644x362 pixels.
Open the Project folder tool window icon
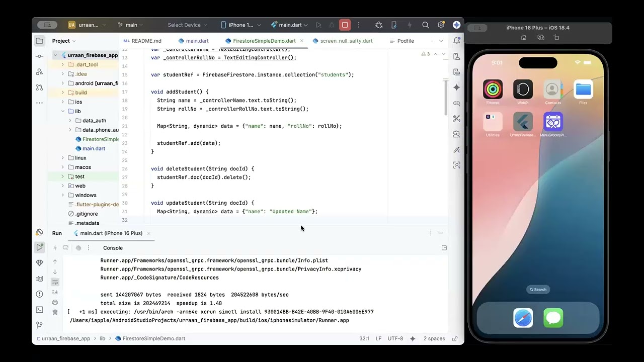point(39,41)
